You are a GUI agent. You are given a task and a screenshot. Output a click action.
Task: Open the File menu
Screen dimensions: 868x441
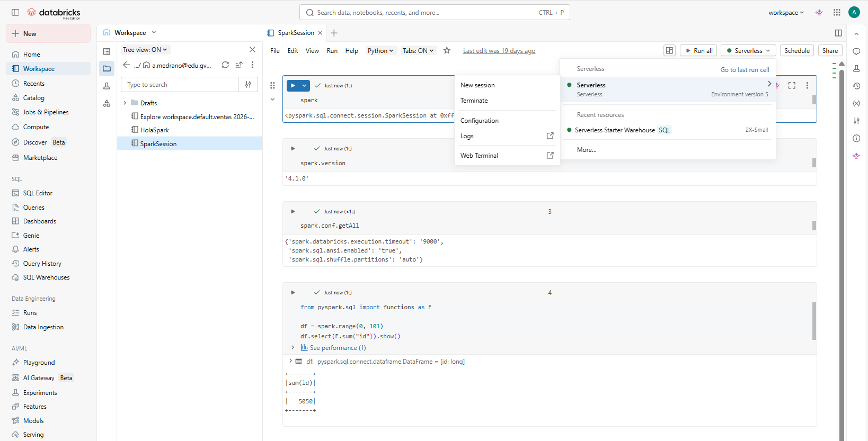pyautogui.click(x=275, y=51)
